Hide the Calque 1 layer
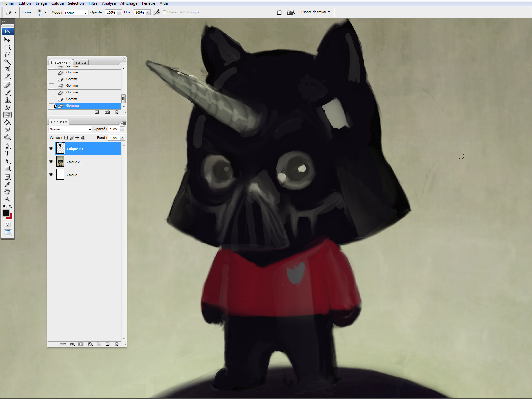This screenshot has width=532, height=399. [x=51, y=174]
